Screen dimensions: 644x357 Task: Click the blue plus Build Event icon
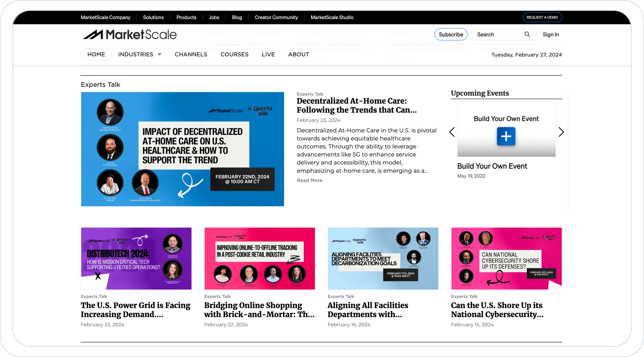(x=506, y=136)
